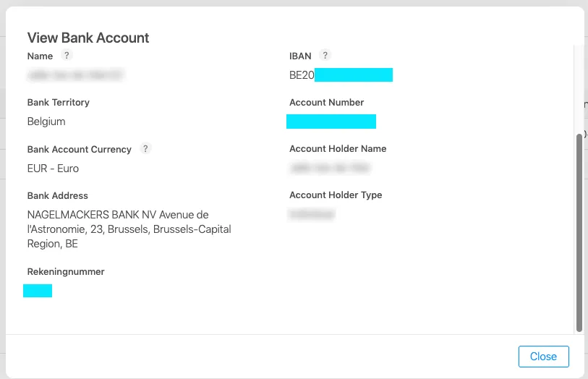Click the Bank Address label
Image resolution: width=588 pixels, height=379 pixels.
tap(57, 196)
